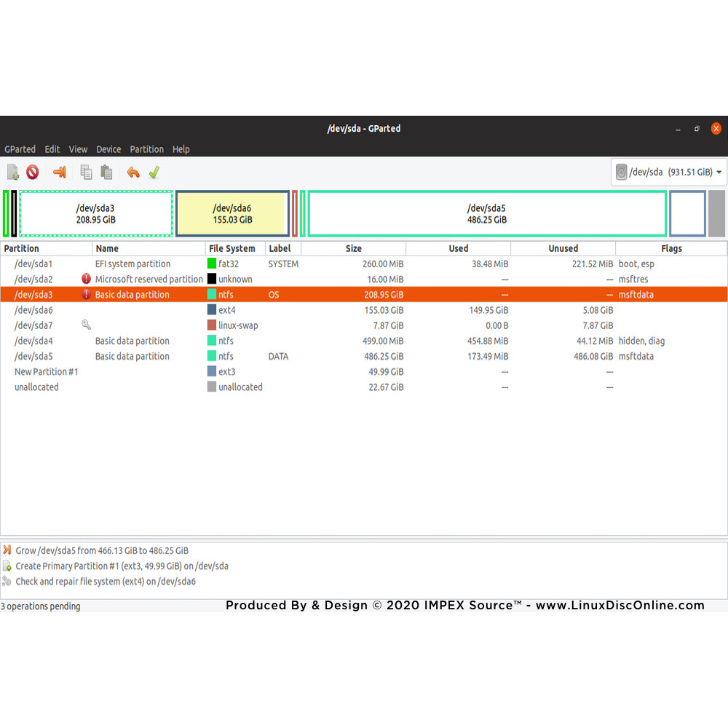728x728 pixels.
Task: Copy the selected partition via toolbar icon
Action: coord(85,172)
